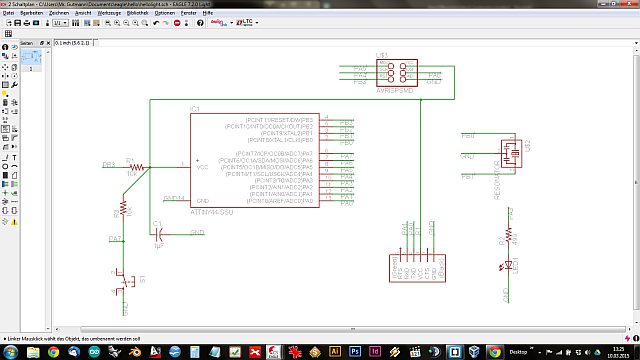Click the Run ULP icon
The image size is (640, 360).
[x=96, y=23]
